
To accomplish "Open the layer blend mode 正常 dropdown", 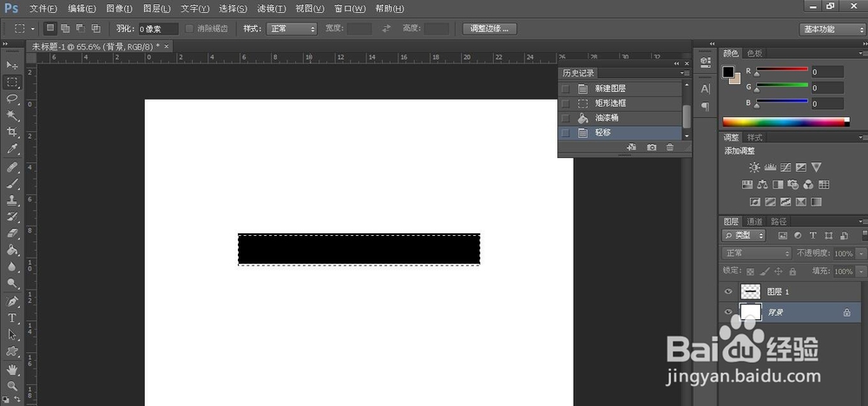I will (x=757, y=253).
